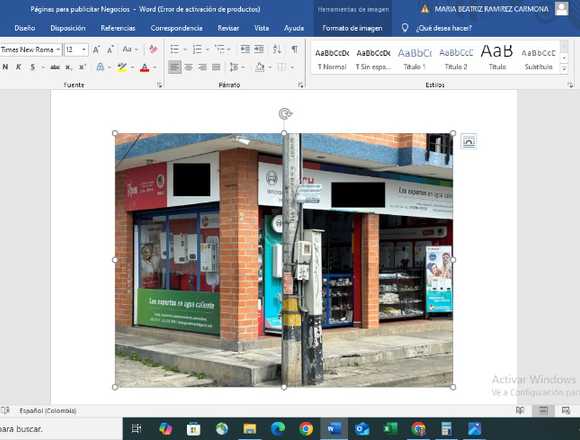
Task: Click the ¿Qué desea hacer? search field
Action: point(444,28)
